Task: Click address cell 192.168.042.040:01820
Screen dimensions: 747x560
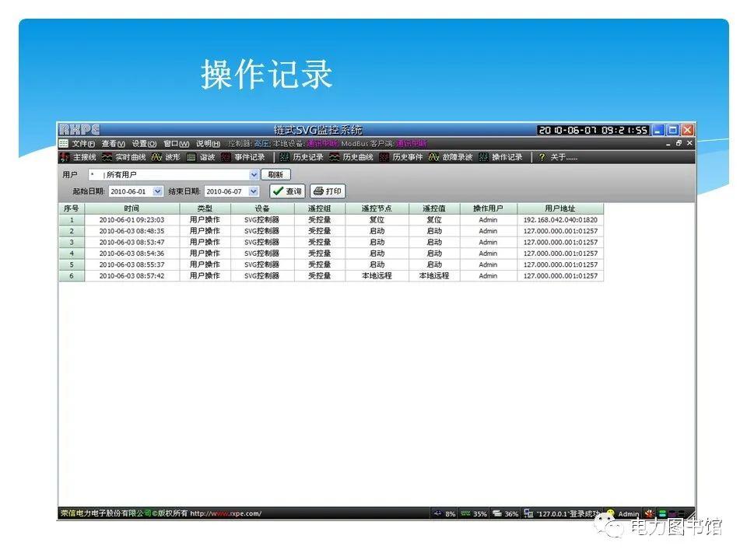Action: 560,220
